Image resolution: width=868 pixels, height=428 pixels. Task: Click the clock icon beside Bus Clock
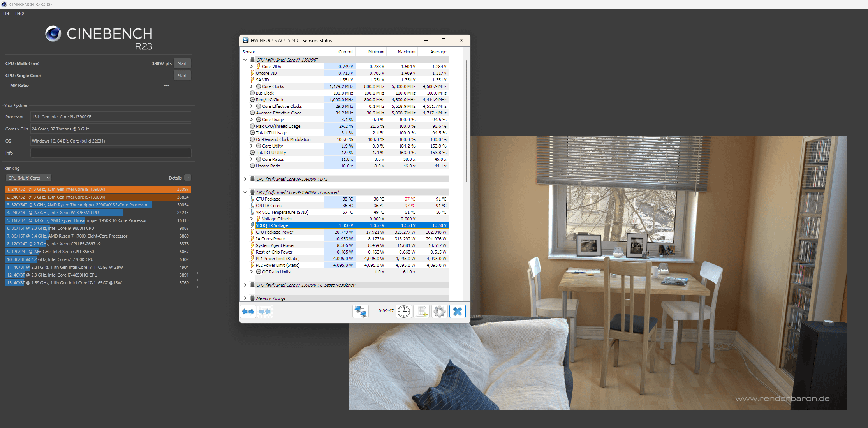pyautogui.click(x=252, y=93)
